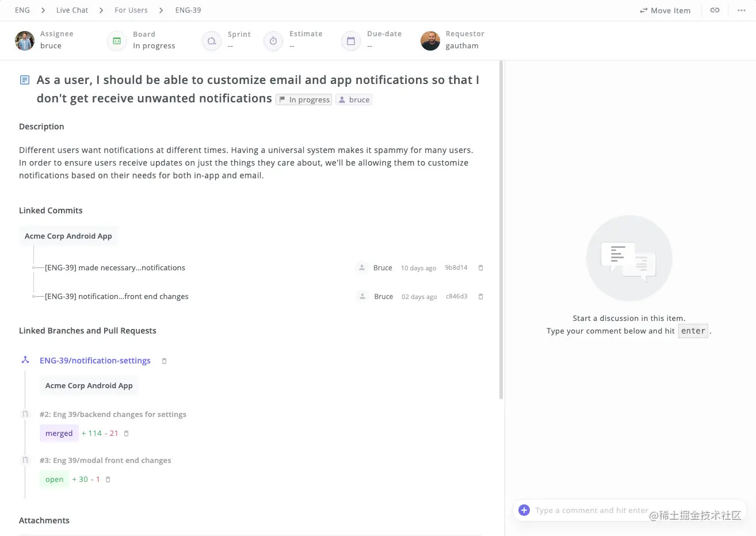Copy commit c846d3 clipboard icon
The width and height of the screenshot is (756, 536).
[481, 297]
